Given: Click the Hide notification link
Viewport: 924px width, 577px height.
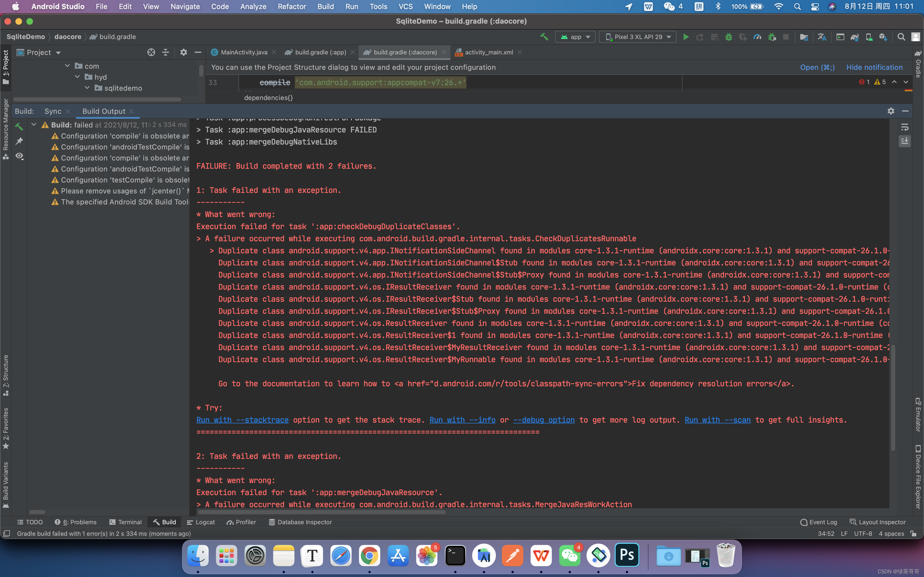Looking at the screenshot, I should tap(874, 67).
